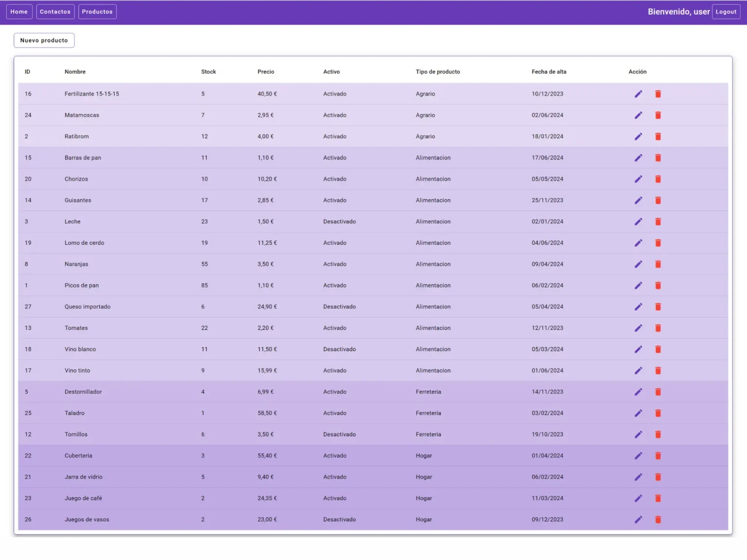This screenshot has height=560, width=747.
Task: Remove Queso importado with trash icon
Action: tap(658, 307)
